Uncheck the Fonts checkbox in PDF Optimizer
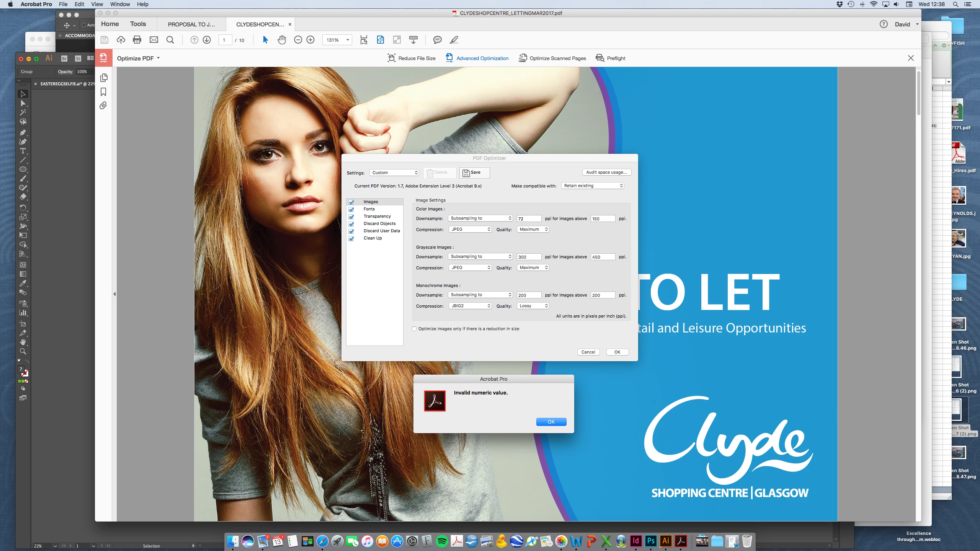Viewport: 980px width, 551px height. tap(351, 209)
